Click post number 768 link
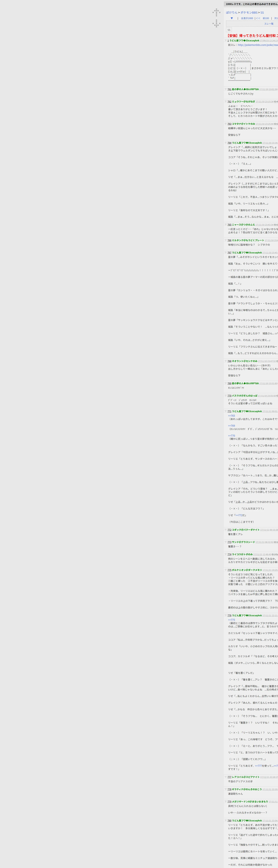 pyautogui.click(x=229, y=361)
